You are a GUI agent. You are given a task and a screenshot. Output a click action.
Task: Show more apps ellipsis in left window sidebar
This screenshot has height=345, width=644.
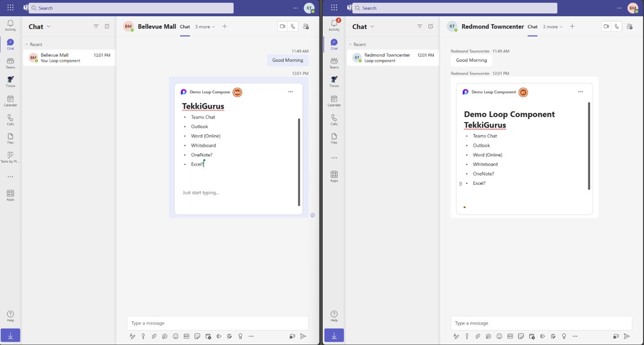coord(10,177)
